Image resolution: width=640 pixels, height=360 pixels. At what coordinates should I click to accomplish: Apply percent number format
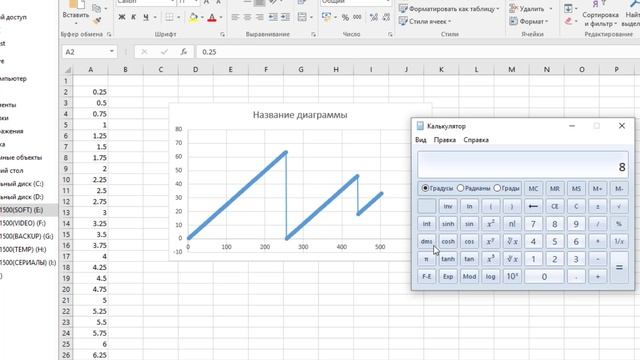click(345, 17)
